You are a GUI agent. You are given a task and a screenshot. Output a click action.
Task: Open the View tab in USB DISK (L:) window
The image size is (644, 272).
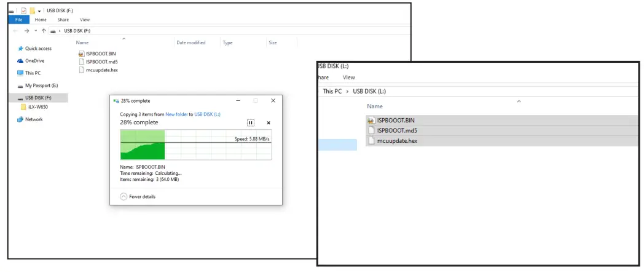tap(348, 78)
